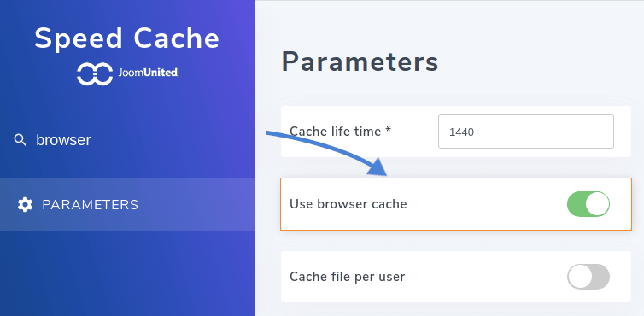644x316 pixels.
Task: Click the grey knob of off toggle
Action: [x=580, y=277]
